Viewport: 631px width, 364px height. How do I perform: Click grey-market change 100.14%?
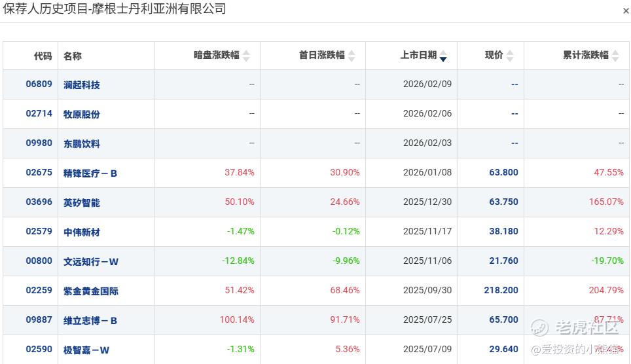tap(237, 319)
